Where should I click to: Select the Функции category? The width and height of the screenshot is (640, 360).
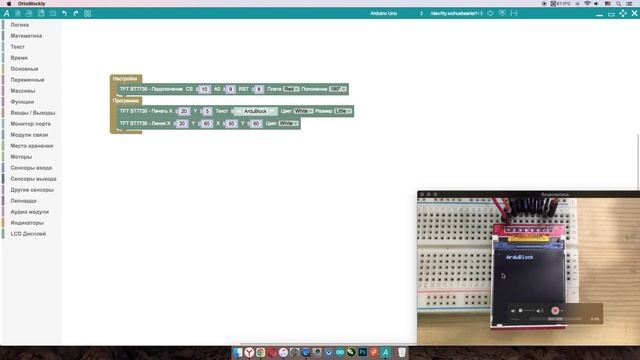point(22,102)
